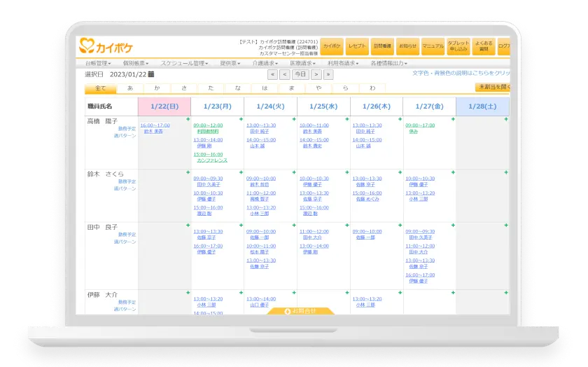Open 高橋 陽子's 16:00~17:00 entry on 1/22

tap(155, 128)
